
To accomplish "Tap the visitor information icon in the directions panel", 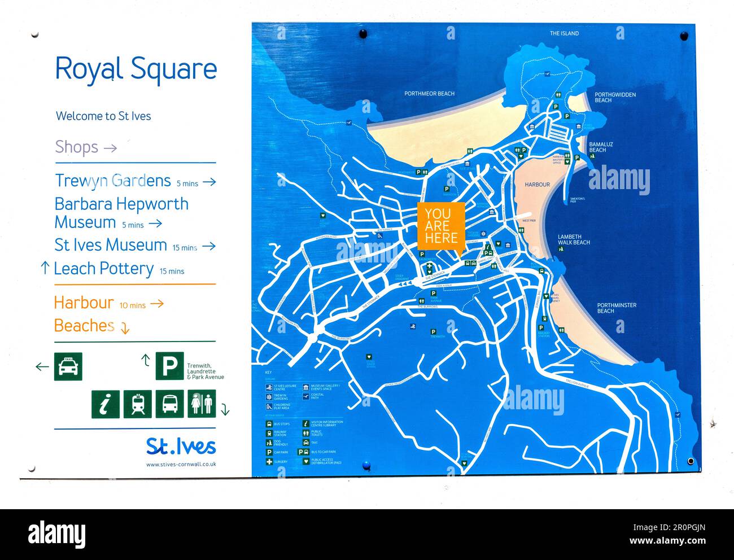I will tap(106, 404).
